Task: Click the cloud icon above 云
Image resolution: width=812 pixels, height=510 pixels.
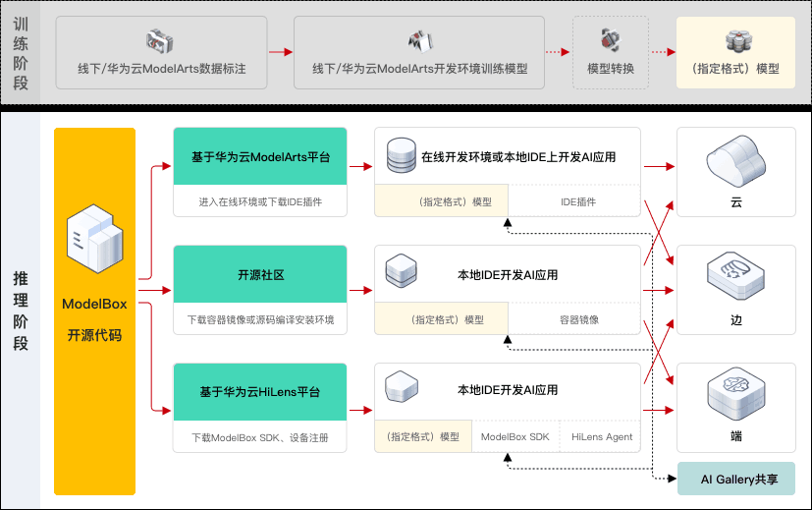Action: pyautogui.click(x=735, y=161)
